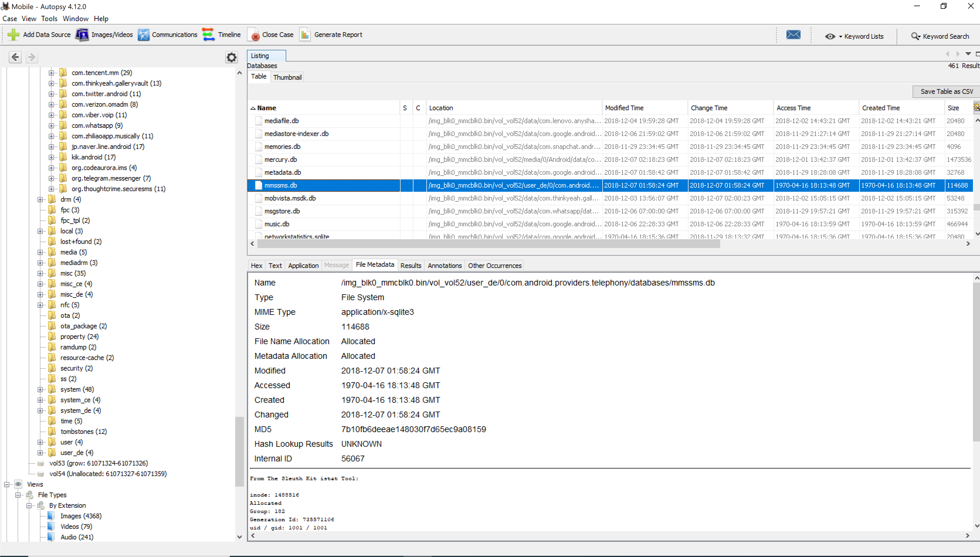The image size is (980, 557).
Task: Sort table by Access Time header
Action: [x=816, y=108]
